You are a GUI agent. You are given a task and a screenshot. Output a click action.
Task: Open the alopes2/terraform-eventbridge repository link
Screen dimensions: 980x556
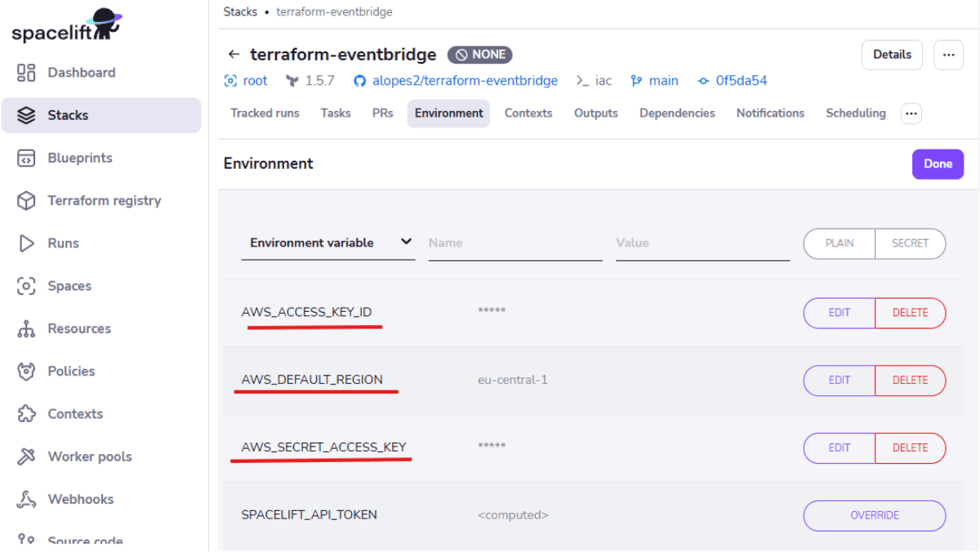(x=465, y=81)
